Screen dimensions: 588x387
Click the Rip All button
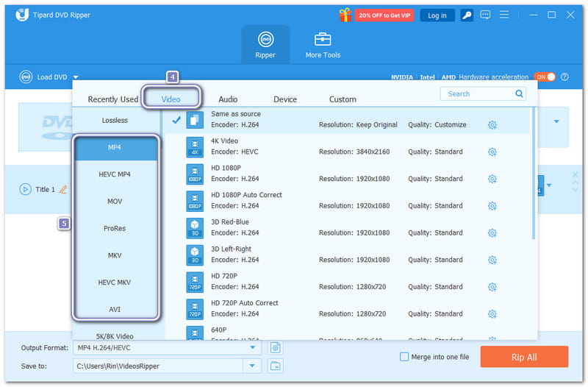pyautogui.click(x=524, y=357)
